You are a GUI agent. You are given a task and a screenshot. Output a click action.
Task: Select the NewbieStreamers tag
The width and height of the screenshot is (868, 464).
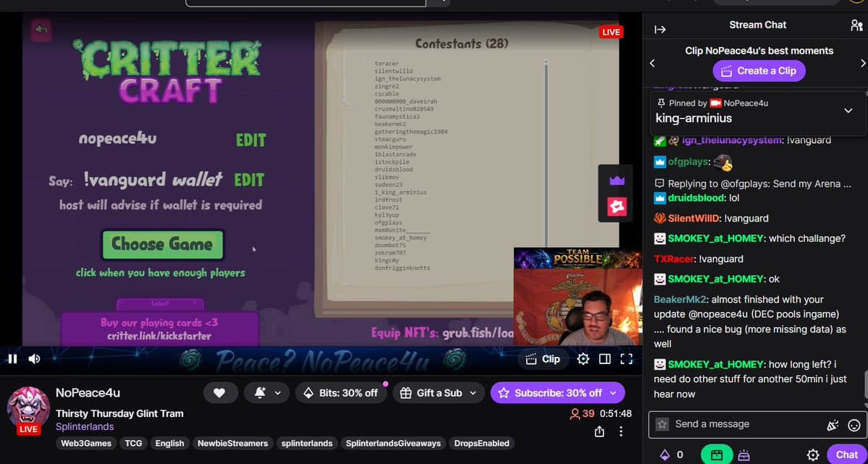point(232,443)
